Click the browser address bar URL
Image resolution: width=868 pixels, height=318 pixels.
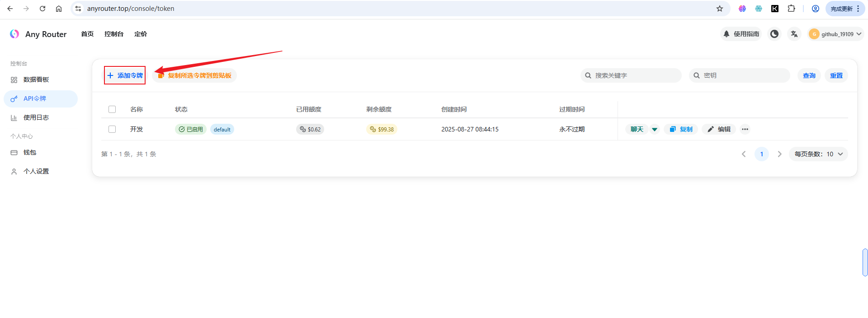click(x=131, y=9)
